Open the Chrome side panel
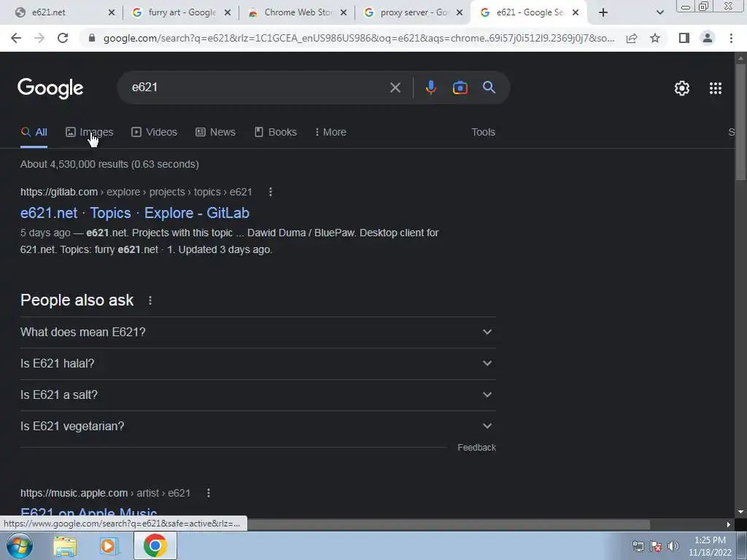 pyautogui.click(x=684, y=38)
